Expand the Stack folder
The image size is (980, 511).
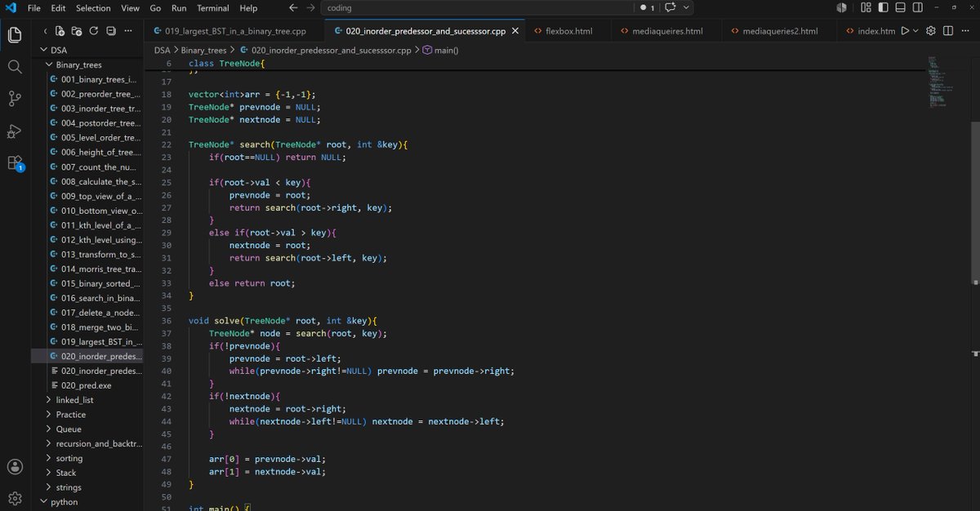click(x=87, y=473)
